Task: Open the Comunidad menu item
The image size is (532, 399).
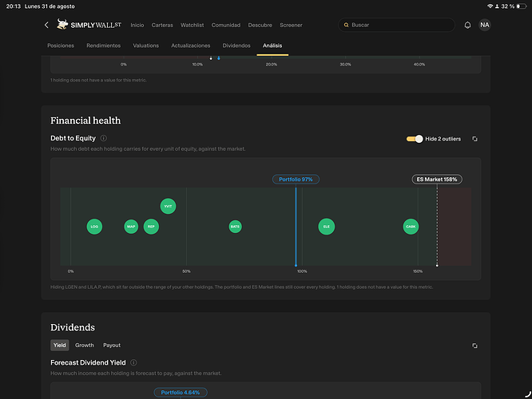Action: [x=226, y=25]
